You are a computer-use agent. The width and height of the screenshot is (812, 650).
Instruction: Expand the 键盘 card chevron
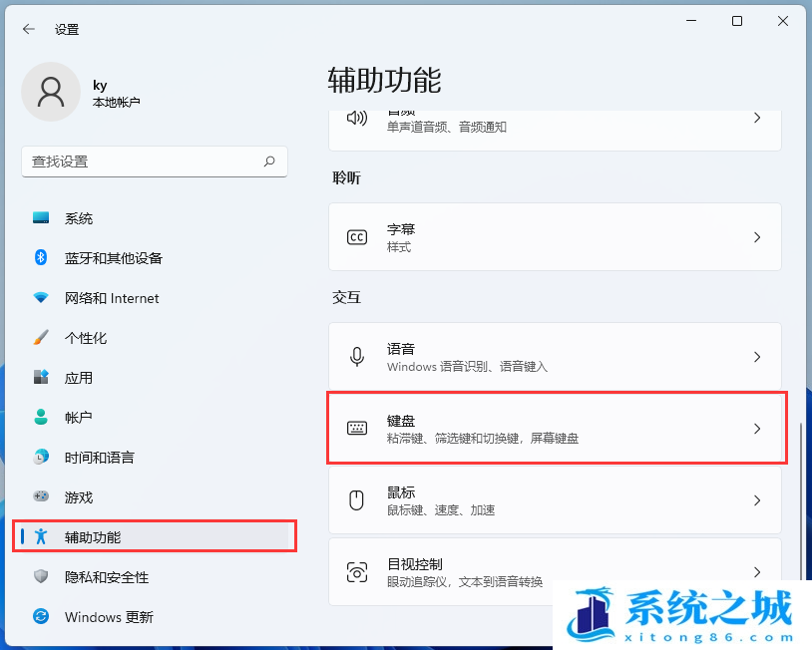pyautogui.click(x=757, y=429)
